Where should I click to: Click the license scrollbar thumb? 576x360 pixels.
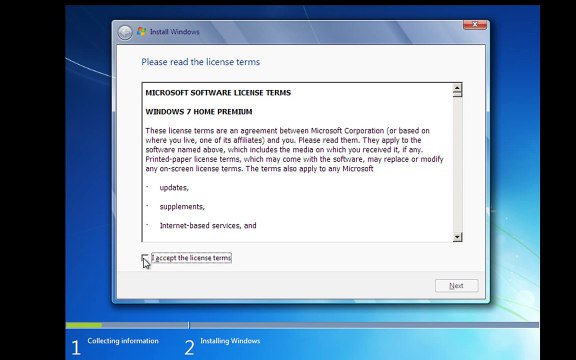[x=457, y=94]
